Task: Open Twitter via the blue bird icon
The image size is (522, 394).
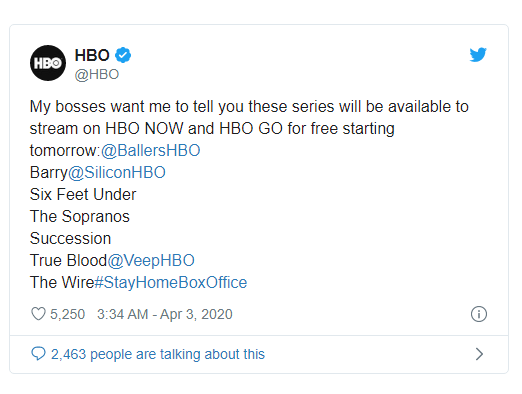Action: (x=478, y=55)
